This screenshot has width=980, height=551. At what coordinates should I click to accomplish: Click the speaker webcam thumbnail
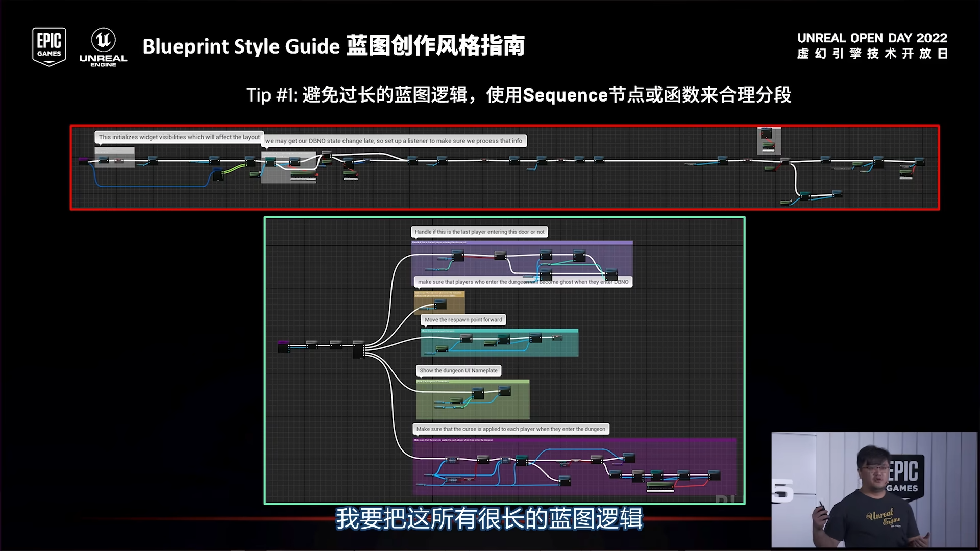point(874,490)
